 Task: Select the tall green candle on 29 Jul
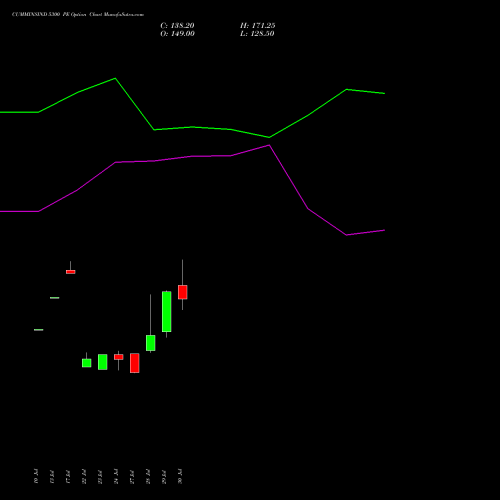[167, 312]
